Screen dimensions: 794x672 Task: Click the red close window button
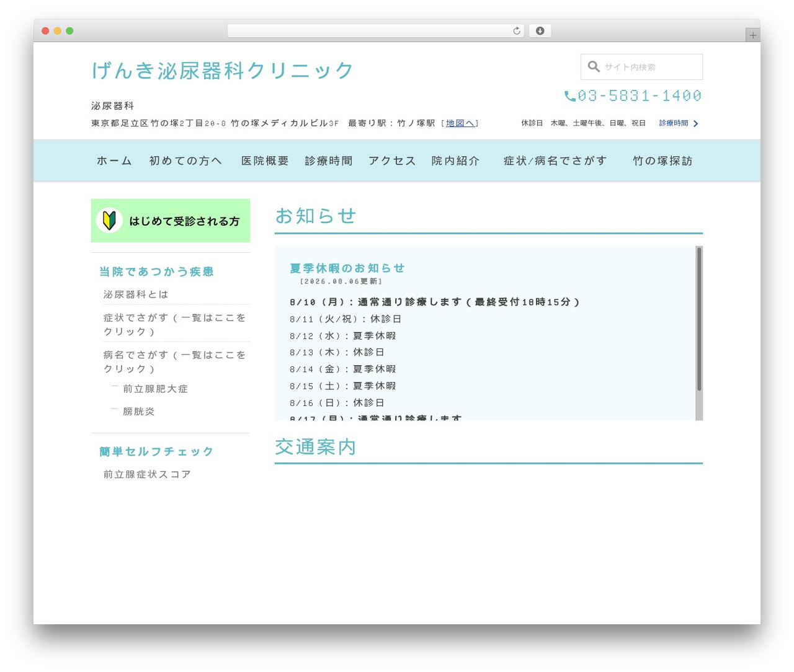click(x=45, y=31)
